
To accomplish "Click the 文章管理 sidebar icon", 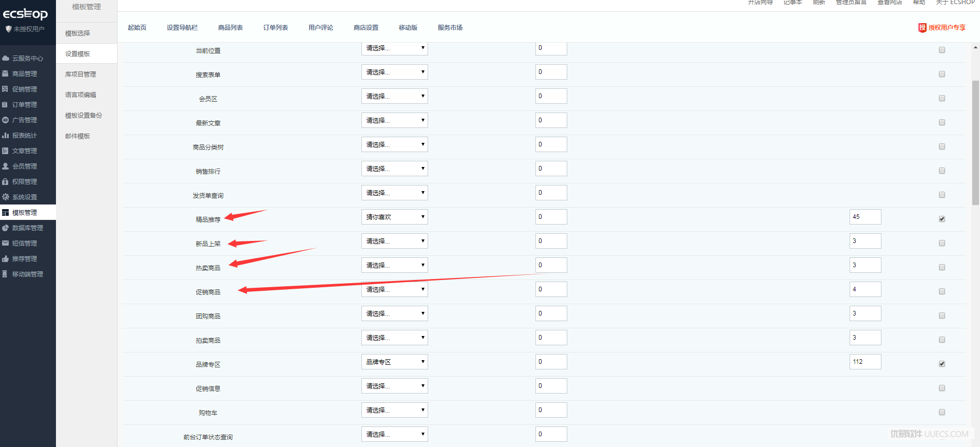I will pyautogui.click(x=6, y=151).
